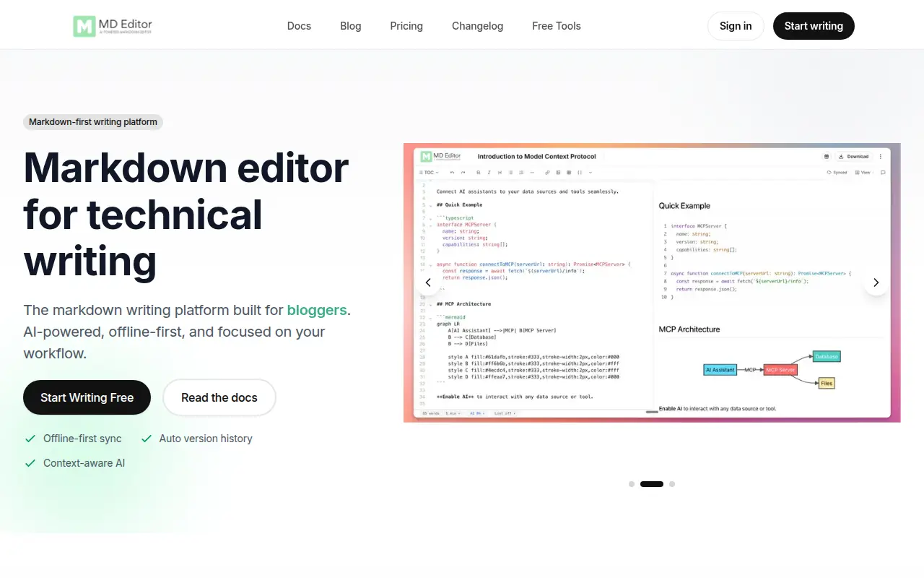
Task: Click the undo icon in preview toolbar
Action: (452, 173)
